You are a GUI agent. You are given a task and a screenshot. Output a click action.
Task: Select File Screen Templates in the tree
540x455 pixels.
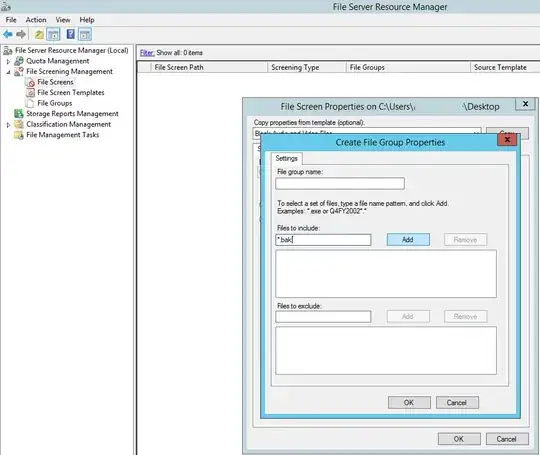point(71,93)
